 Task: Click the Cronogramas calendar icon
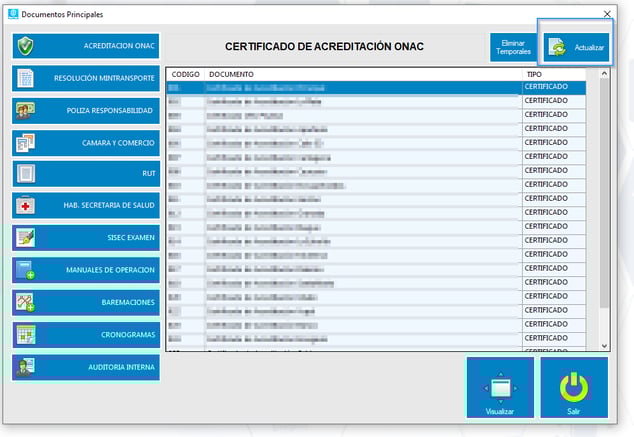point(25,334)
